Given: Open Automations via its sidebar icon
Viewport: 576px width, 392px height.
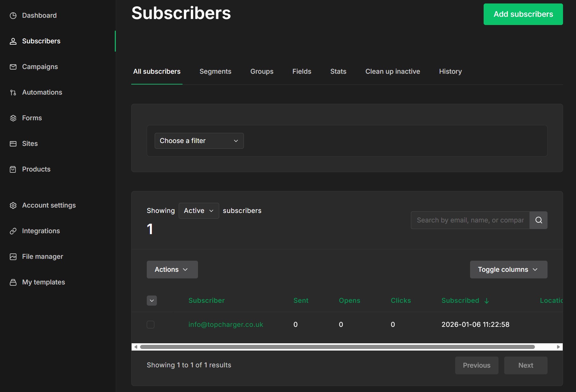Looking at the screenshot, I should pos(13,92).
